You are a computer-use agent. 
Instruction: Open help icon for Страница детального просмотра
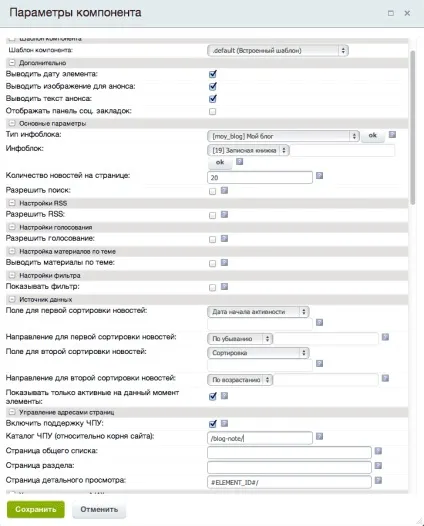click(378, 480)
